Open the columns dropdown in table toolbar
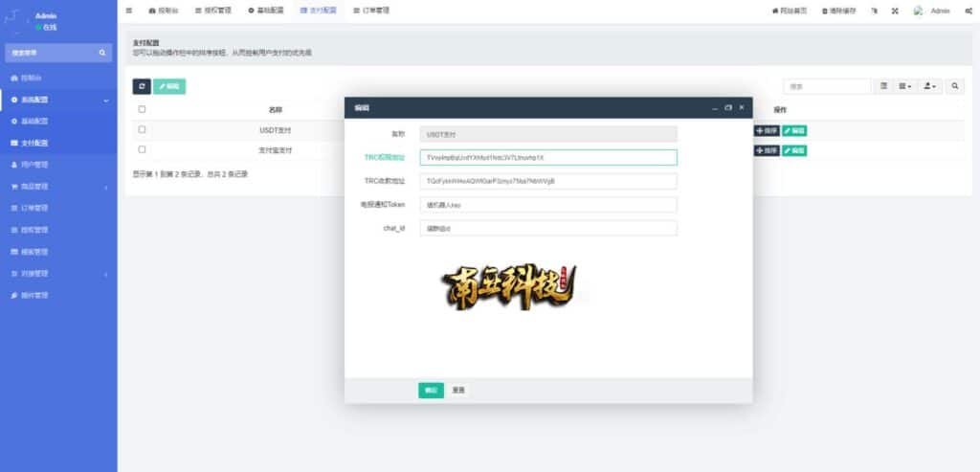This screenshot has width=980, height=472. [x=904, y=86]
